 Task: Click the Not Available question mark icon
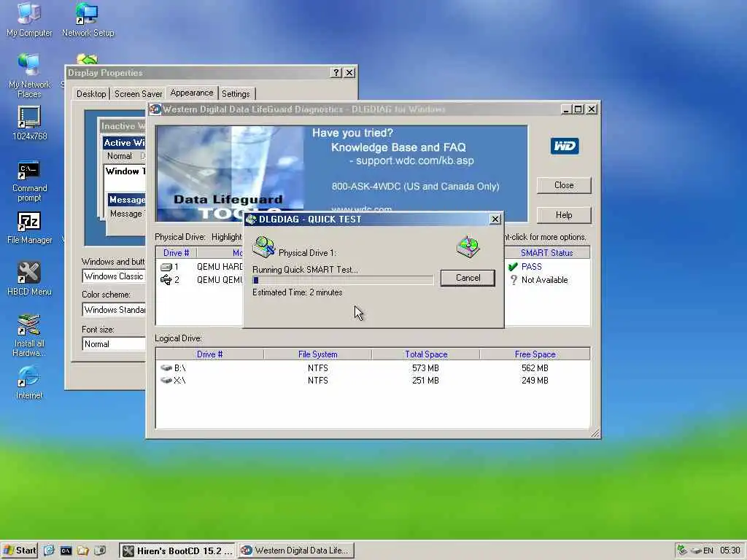tap(514, 280)
